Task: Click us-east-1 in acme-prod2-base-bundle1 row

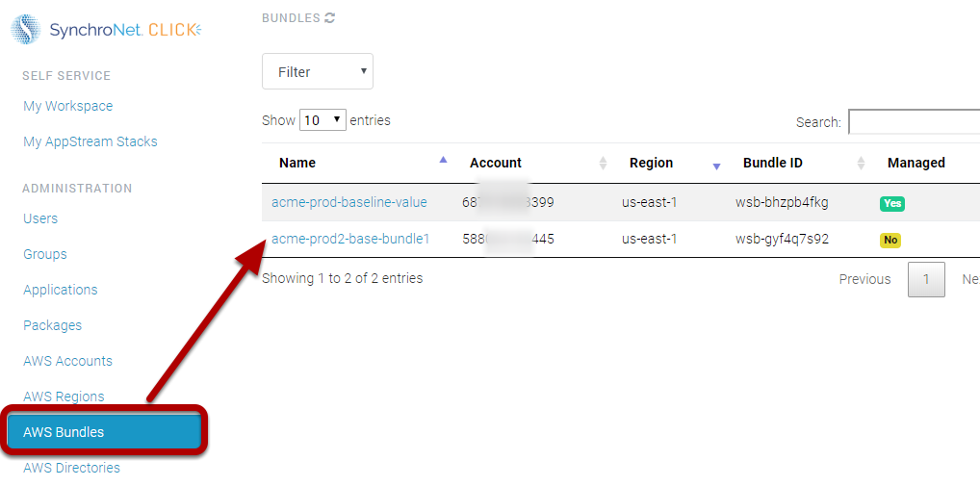Action: tap(650, 239)
